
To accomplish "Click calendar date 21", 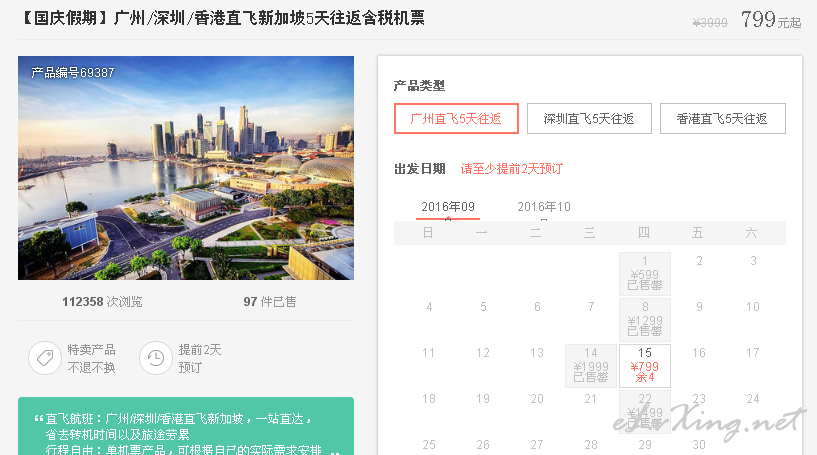I will click(590, 399).
